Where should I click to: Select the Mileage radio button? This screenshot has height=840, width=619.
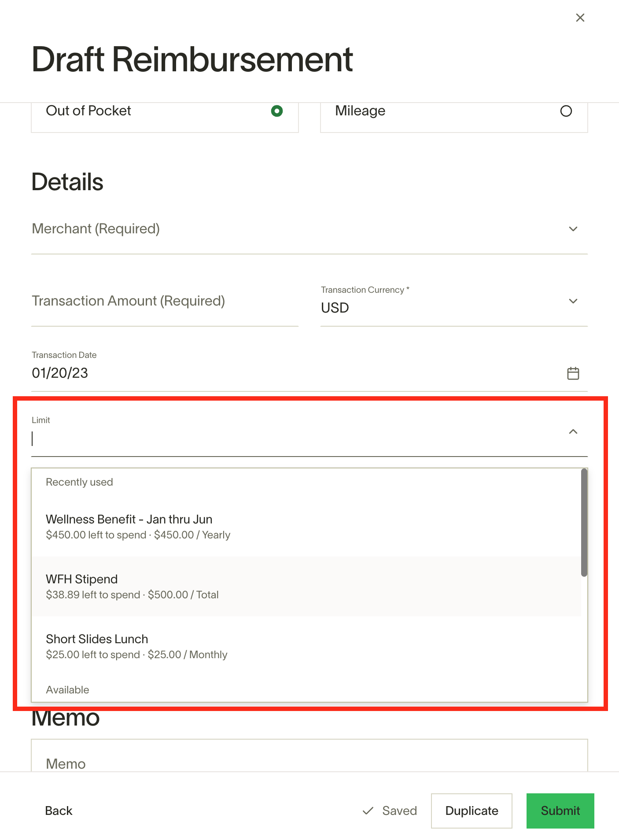coord(566,111)
